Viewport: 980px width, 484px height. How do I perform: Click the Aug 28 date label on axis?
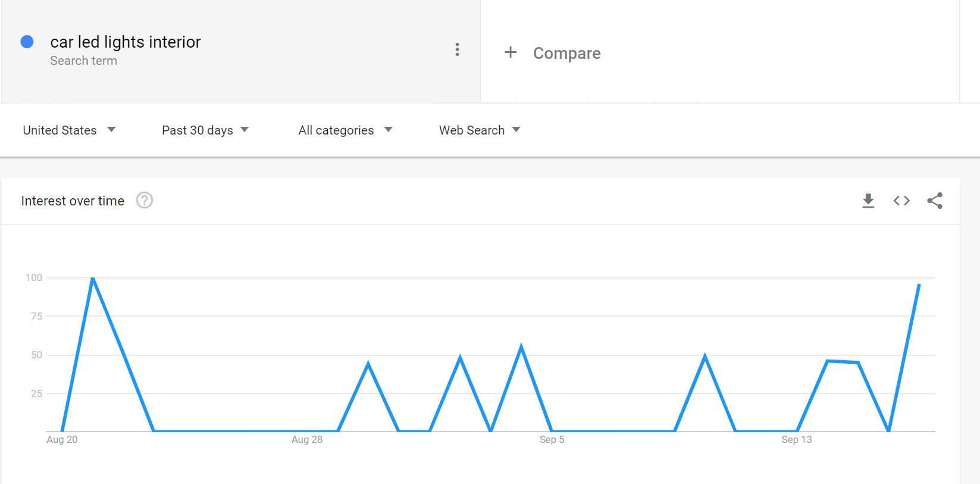point(307,439)
